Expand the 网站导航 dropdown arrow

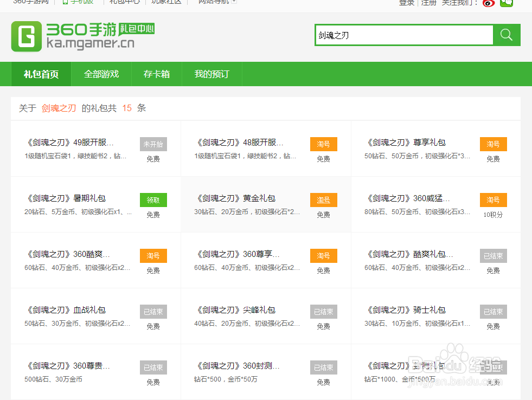coord(233,1)
